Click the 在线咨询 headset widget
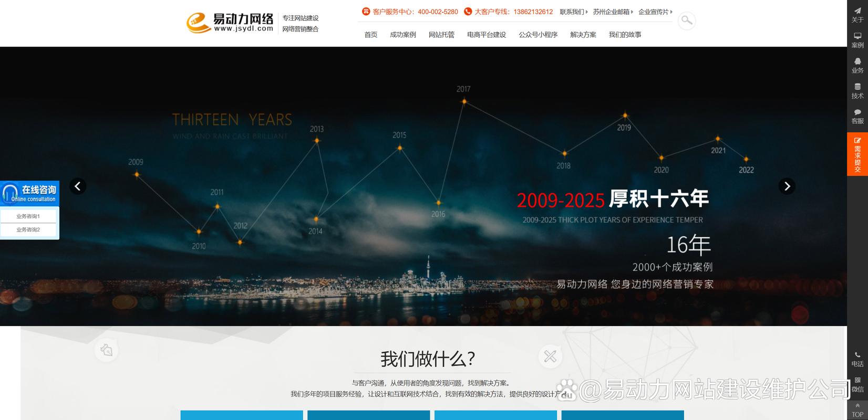 pos(29,193)
